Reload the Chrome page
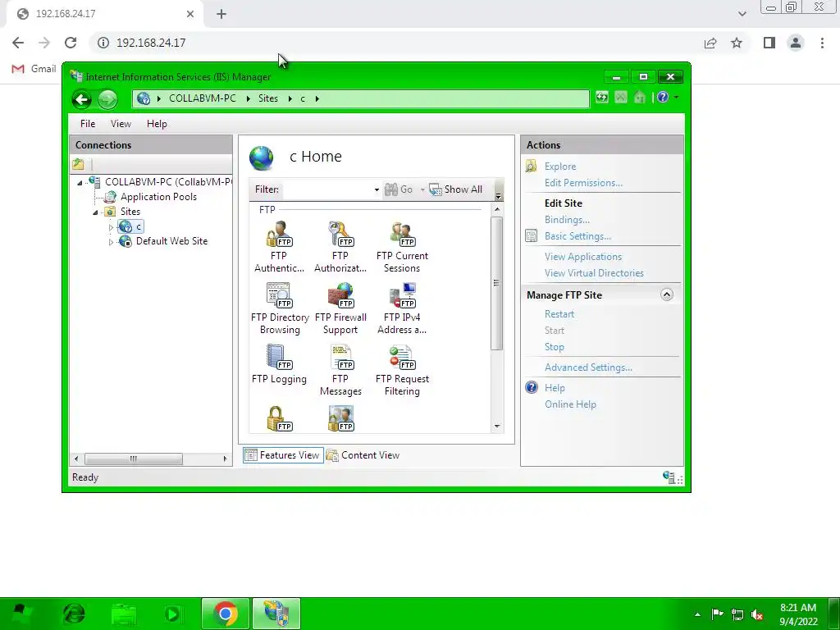This screenshot has height=630, width=840. click(71, 43)
